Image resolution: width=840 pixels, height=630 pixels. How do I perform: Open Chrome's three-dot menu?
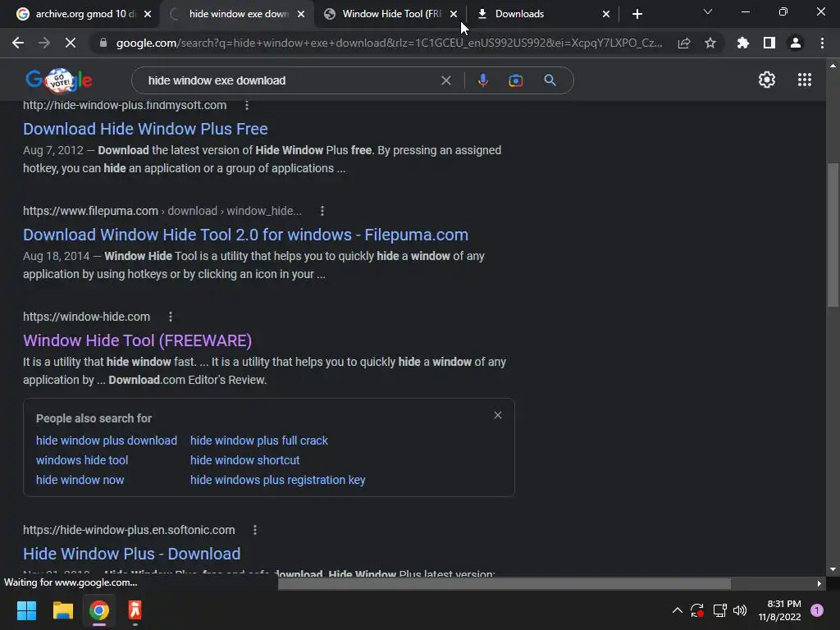point(822,43)
